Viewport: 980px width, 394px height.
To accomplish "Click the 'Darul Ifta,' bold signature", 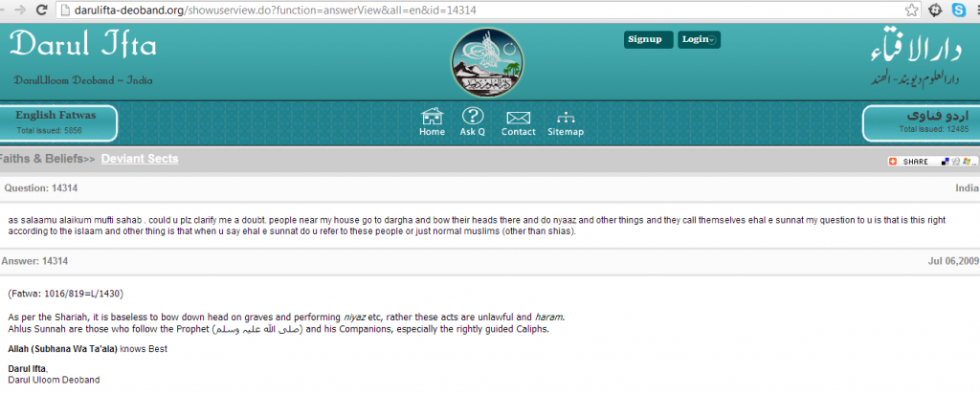I will (x=28, y=370).
